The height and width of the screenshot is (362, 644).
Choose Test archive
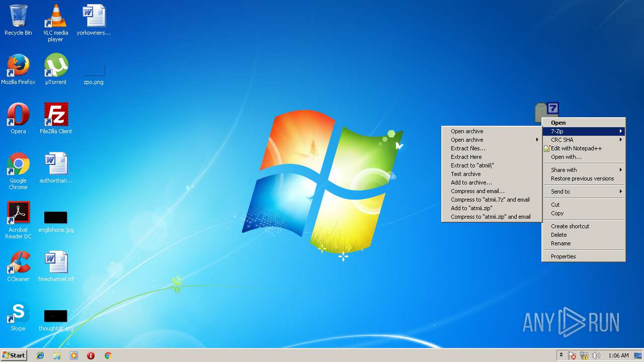(x=492, y=174)
